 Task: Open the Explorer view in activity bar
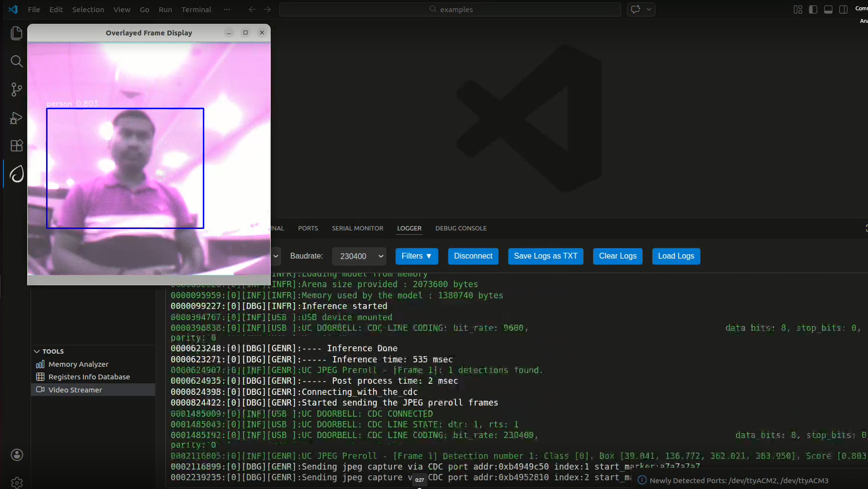[16, 33]
